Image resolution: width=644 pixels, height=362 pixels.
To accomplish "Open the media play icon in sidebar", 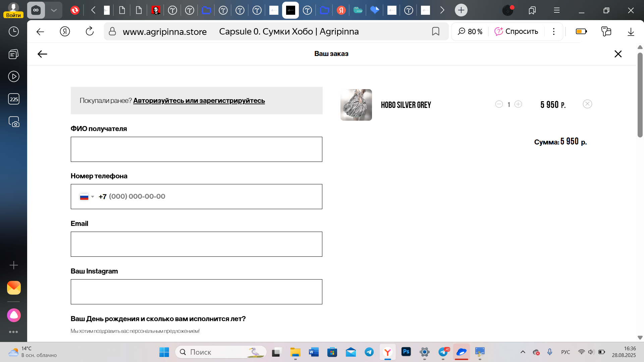I will [x=13, y=76].
